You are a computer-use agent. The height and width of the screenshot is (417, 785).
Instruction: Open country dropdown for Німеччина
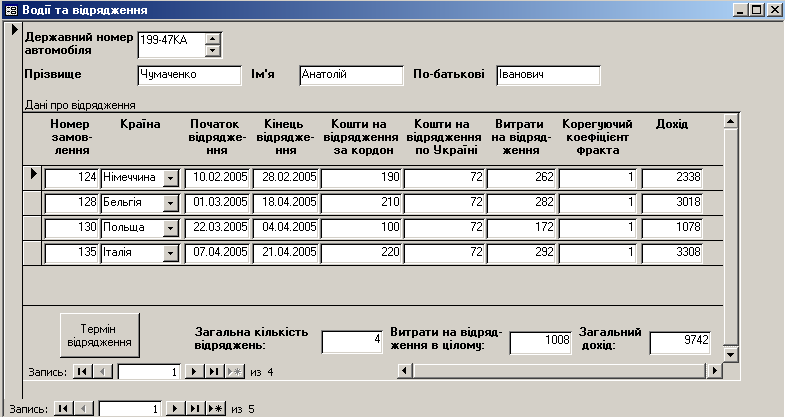pyautogui.click(x=171, y=178)
